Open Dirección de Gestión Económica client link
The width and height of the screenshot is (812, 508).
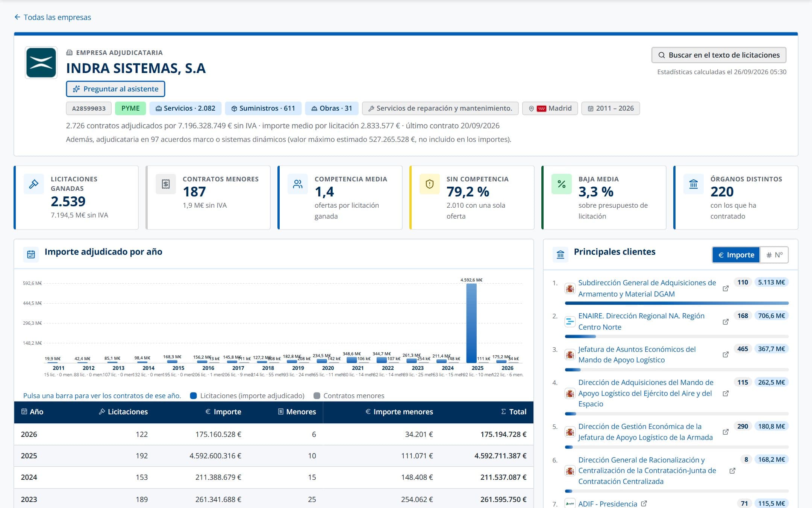(645, 432)
